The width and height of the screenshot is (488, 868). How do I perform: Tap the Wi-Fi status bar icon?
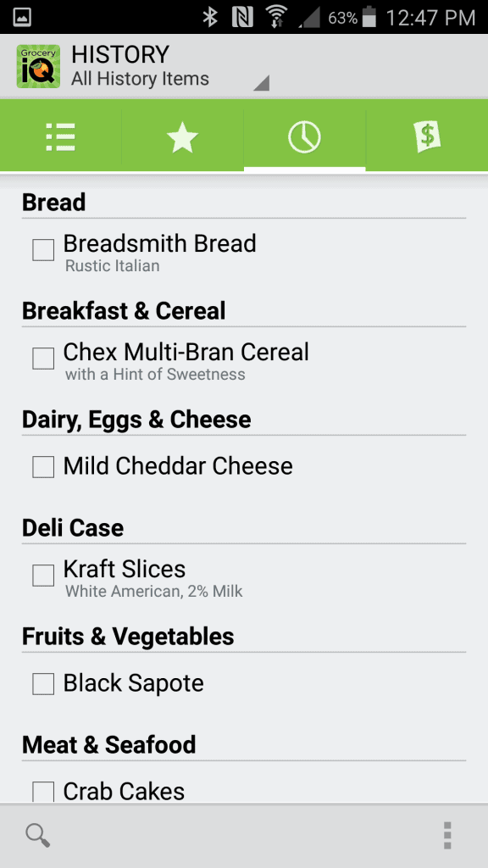[275, 17]
